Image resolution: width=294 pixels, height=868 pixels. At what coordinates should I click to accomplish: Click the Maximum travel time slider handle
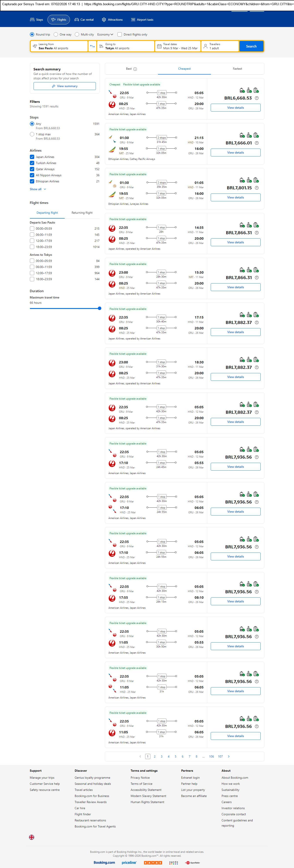click(99, 308)
